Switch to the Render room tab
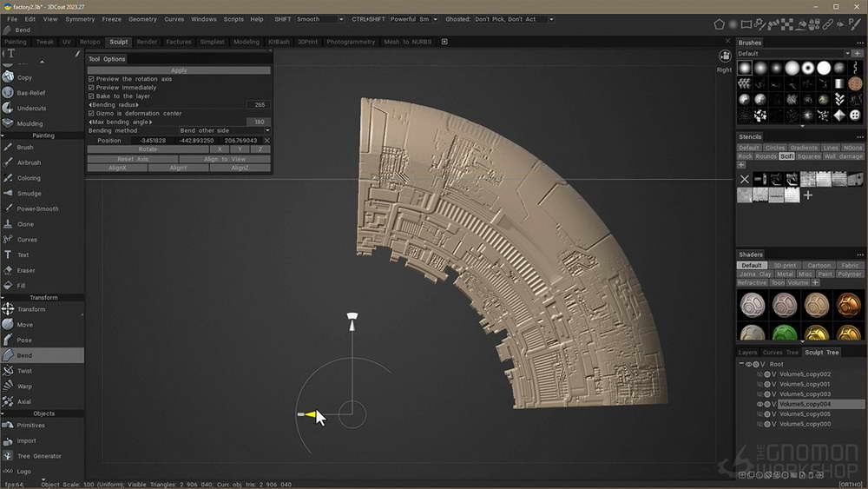The height and width of the screenshot is (489, 868). click(147, 42)
